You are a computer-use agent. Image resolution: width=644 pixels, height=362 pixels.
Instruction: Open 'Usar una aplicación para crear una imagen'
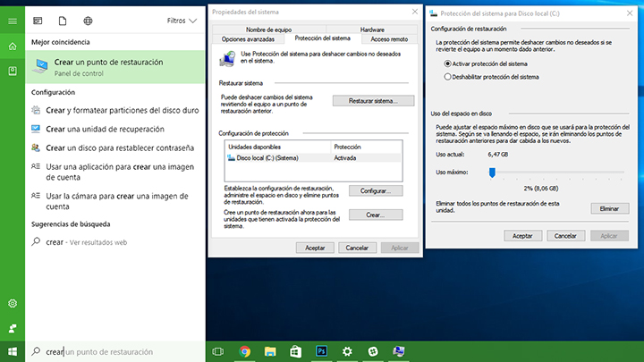[115, 172]
